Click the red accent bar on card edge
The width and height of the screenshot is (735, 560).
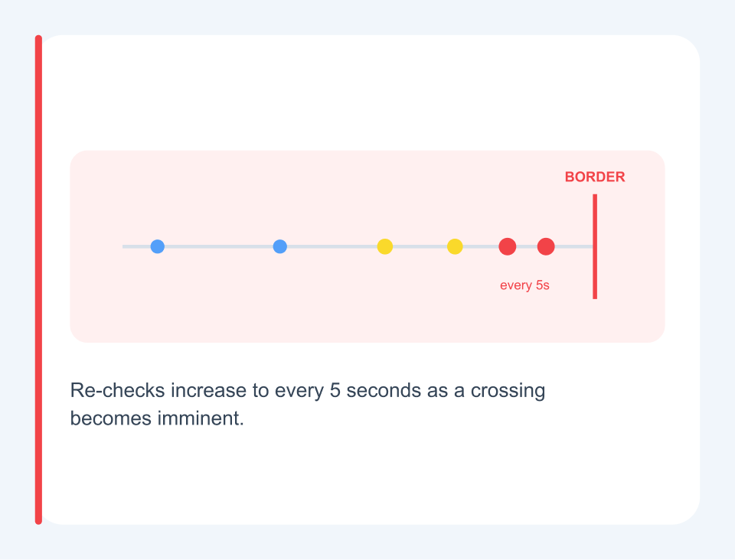38,279
